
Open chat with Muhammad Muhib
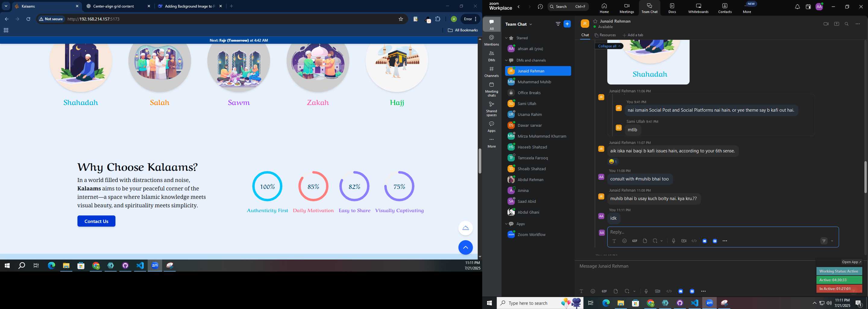pos(538,82)
